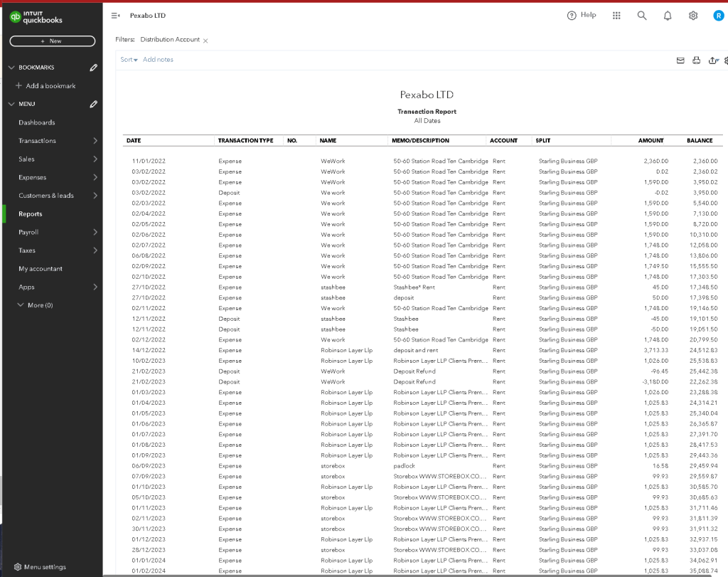The image size is (728, 577).
Task: Open the Sort dropdown
Action: [129, 60]
